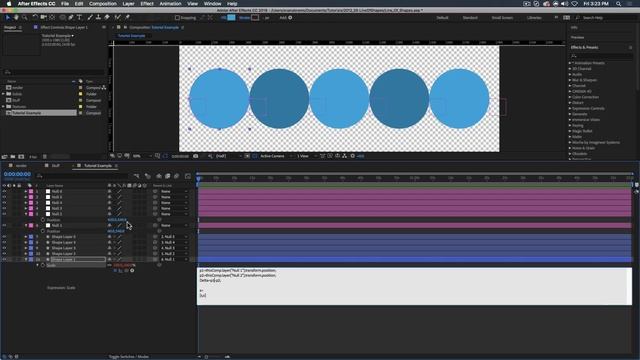640x360 pixels.
Task: Switch to the Libraries workspace
Action: pos(534,18)
